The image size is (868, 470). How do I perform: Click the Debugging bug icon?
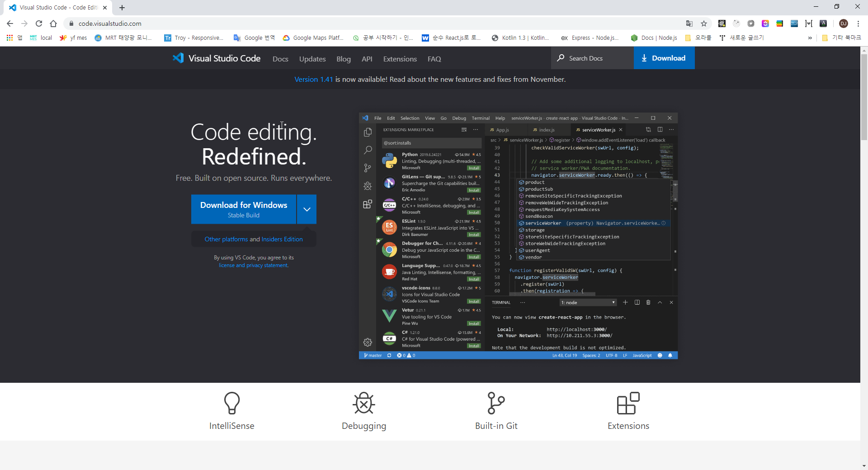point(364,403)
